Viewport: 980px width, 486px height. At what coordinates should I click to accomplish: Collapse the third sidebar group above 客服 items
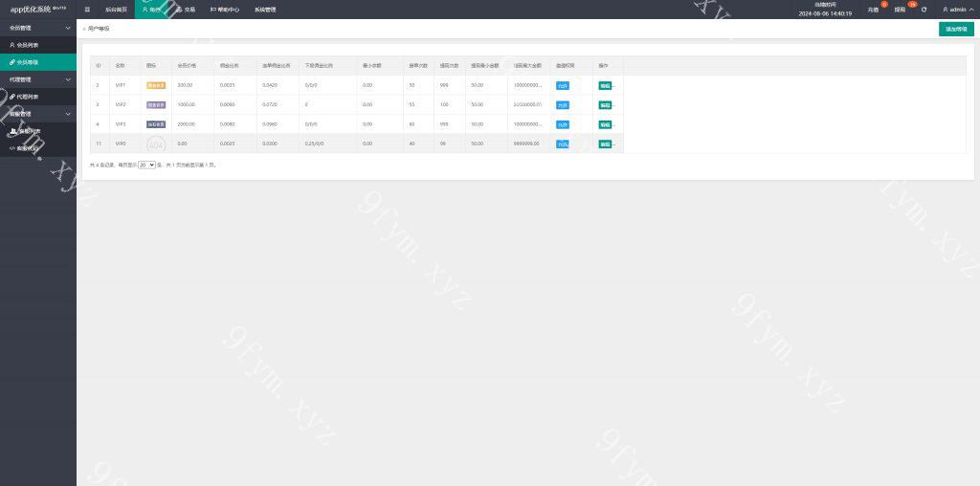38,114
